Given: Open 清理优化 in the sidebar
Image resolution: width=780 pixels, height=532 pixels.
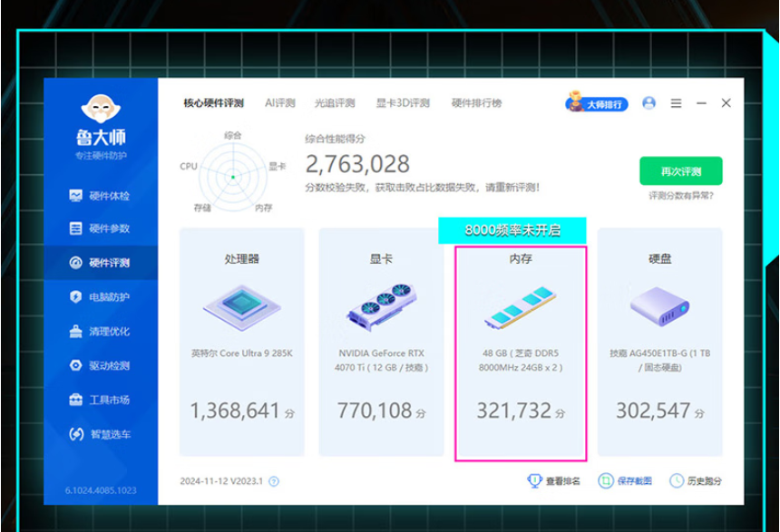Looking at the screenshot, I should tap(100, 331).
